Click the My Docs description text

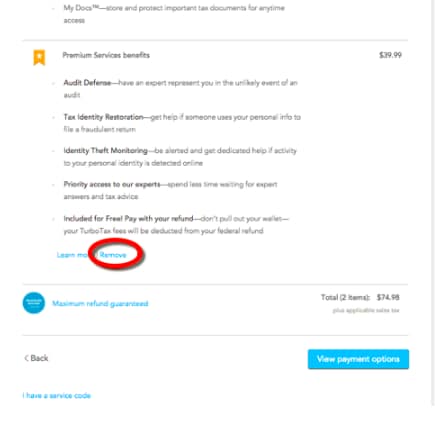click(174, 14)
